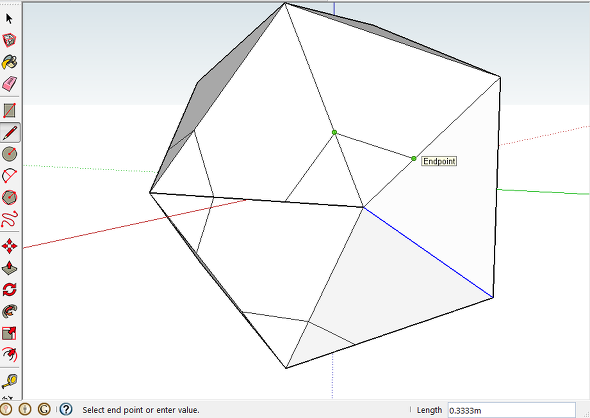
Task: Click the green Endpoint inference marker
Action: (414, 159)
